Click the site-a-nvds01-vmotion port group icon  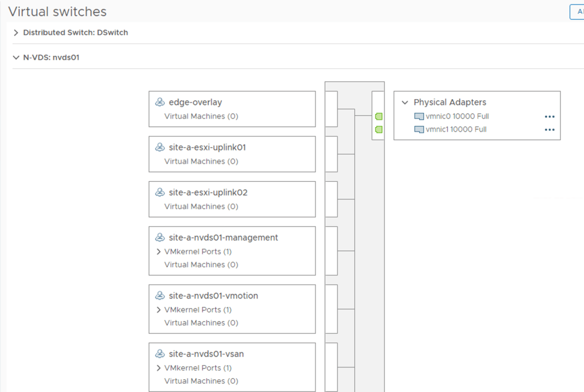(160, 296)
